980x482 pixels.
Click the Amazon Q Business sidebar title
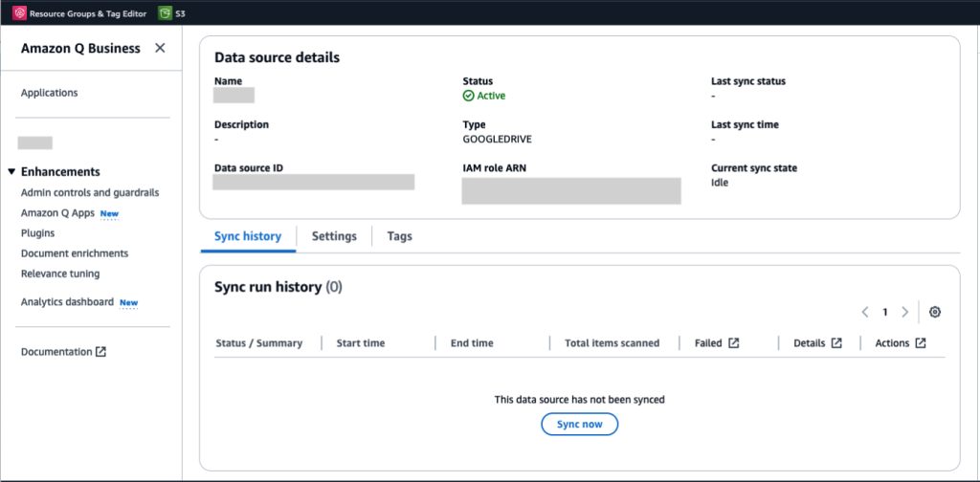[x=80, y=48]
